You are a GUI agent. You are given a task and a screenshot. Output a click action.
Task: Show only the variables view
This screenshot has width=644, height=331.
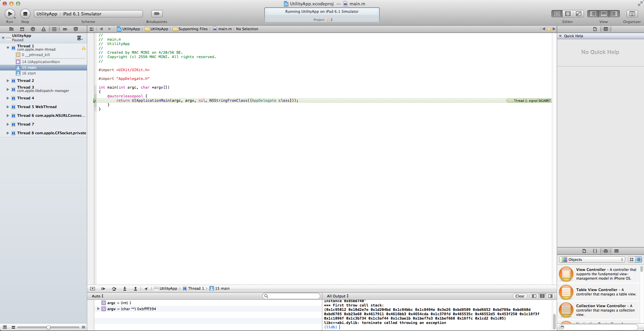[534, 296]
